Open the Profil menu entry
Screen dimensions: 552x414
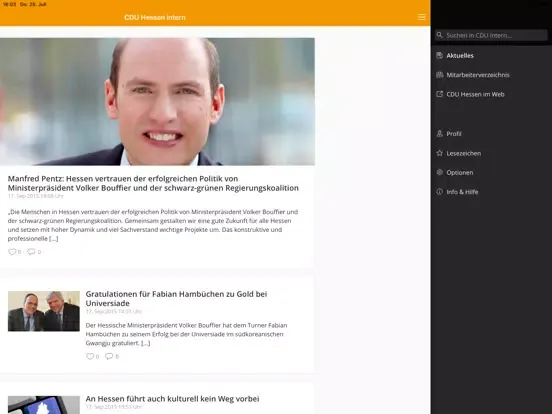(454, 134)
